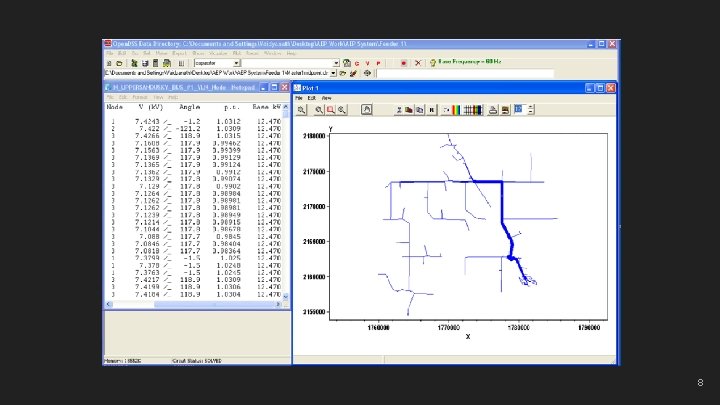The width and height of the screenshot is (720, 405).
Task: Click the red P button in OpenDSS toolbar
Action: coord(378,63)
